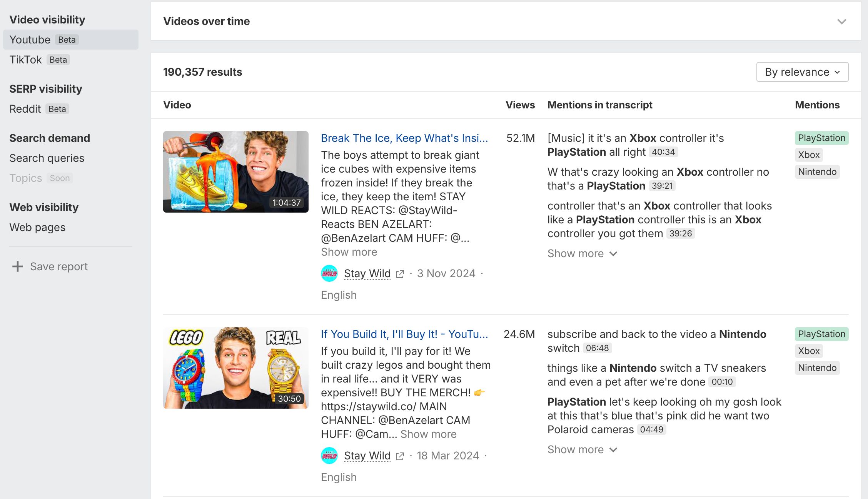Click the 40:34 timestamp badge
Viewport: 868px width, 499px height.
pyautogui.click(x=663, y=152)
